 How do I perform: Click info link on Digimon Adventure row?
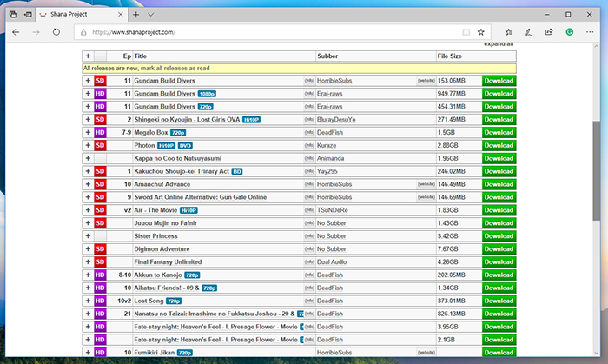[x=309, y=248]
